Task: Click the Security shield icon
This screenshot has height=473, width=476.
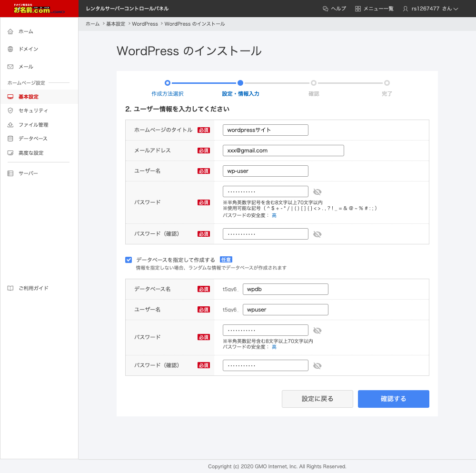Action: tap(10, 111)
